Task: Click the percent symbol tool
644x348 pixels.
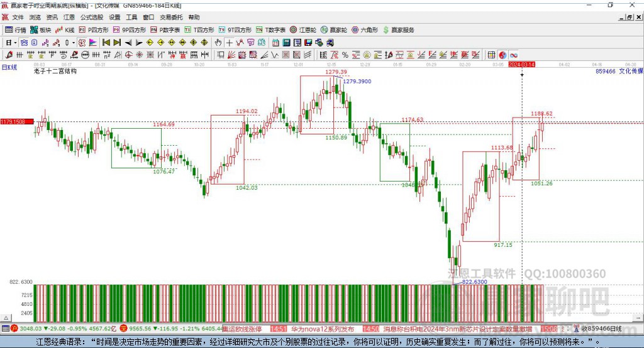Action: 345,55
